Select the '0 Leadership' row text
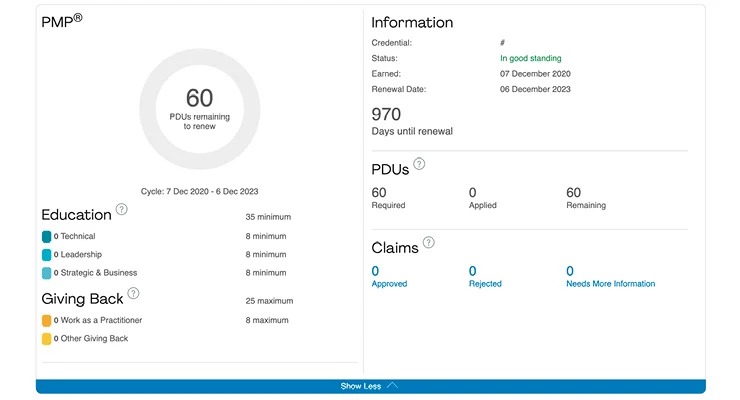740x400 pixels. point(77,254)
